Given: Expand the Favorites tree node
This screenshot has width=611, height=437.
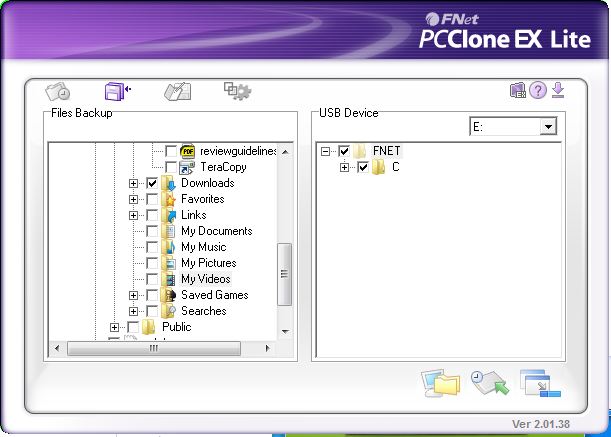Looking at the screenshot, I should tap(133, 199).
